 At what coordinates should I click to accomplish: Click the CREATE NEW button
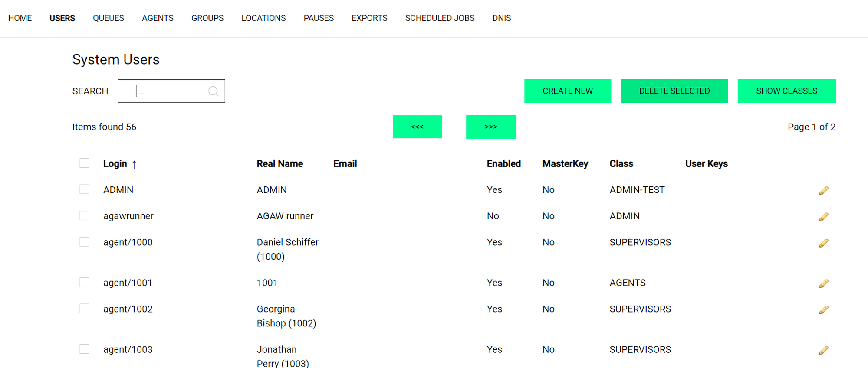[567, 91]
